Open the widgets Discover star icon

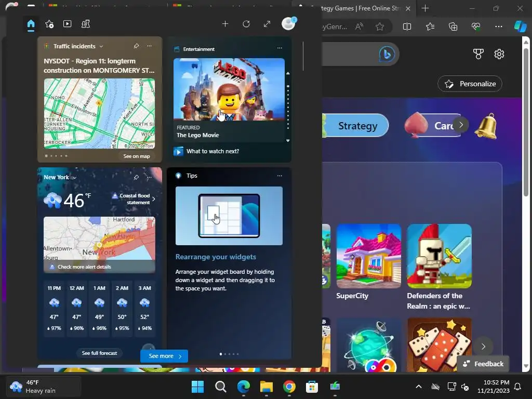tap(49, 24)
